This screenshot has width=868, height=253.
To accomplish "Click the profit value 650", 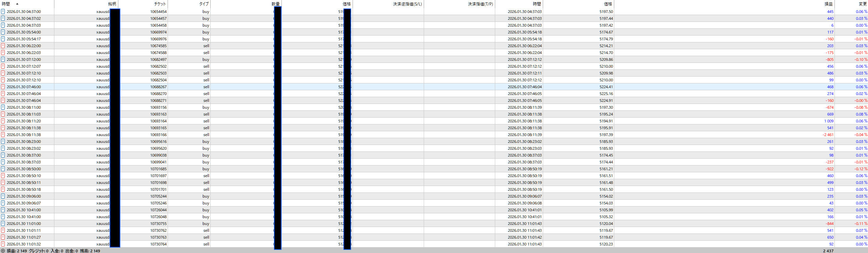I will (x=830, y=237).
